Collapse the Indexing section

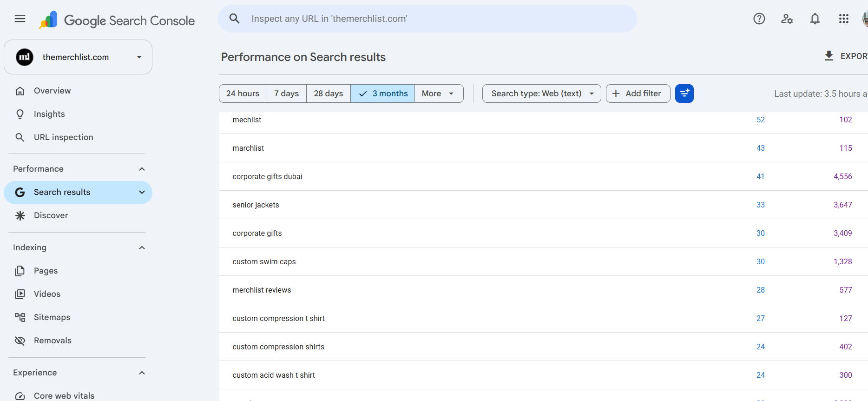[142, 247]
